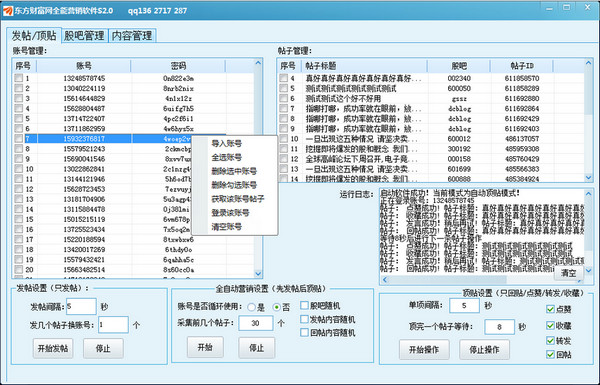Click 开始 button in 全自动营销设置

point(205,347)
